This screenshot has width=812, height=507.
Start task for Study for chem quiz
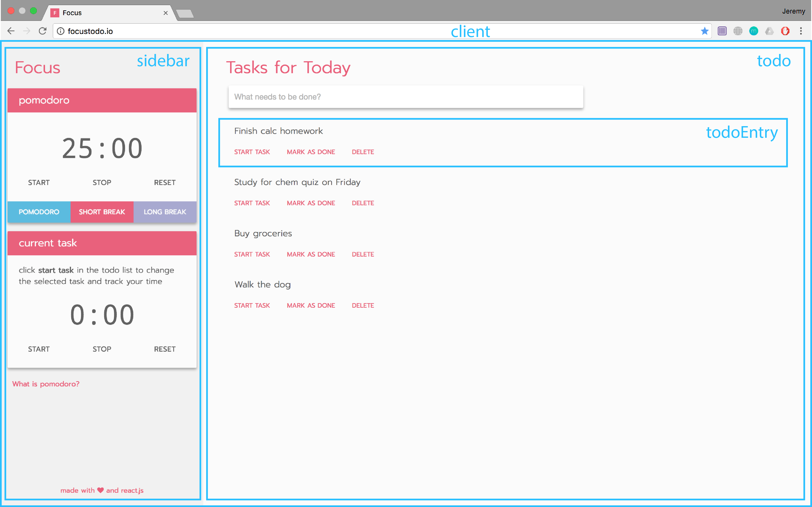coord(252,203)
